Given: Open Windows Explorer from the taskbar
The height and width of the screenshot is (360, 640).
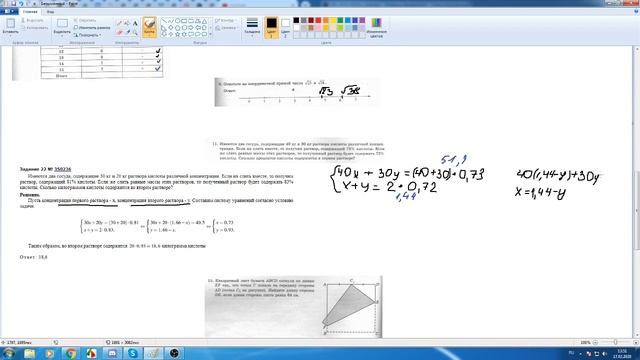Looking at the screenshot, I should point(29,353).
